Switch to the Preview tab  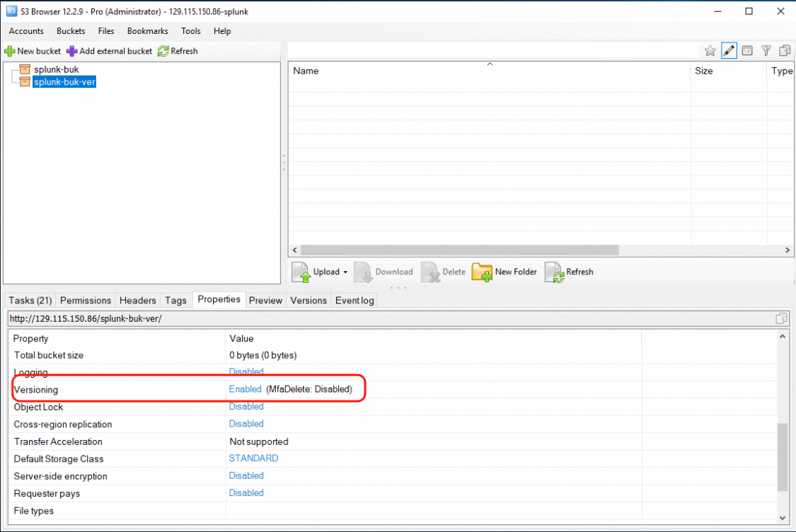pyautogui.click(x=265, y=301)
